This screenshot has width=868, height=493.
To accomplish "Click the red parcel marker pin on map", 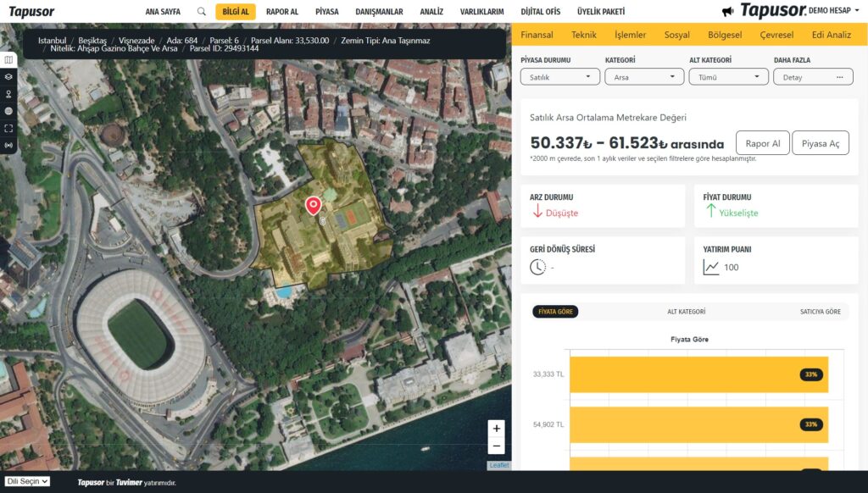I will click(x=314, y=206).
